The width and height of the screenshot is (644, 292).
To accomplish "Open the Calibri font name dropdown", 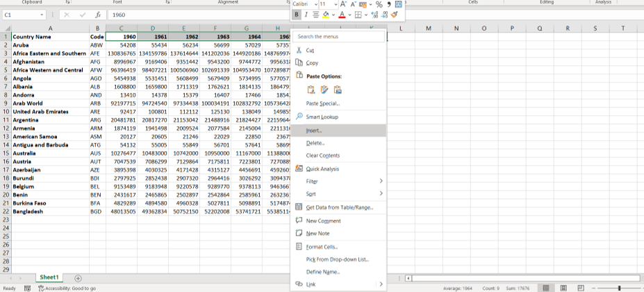I will 315,4.
